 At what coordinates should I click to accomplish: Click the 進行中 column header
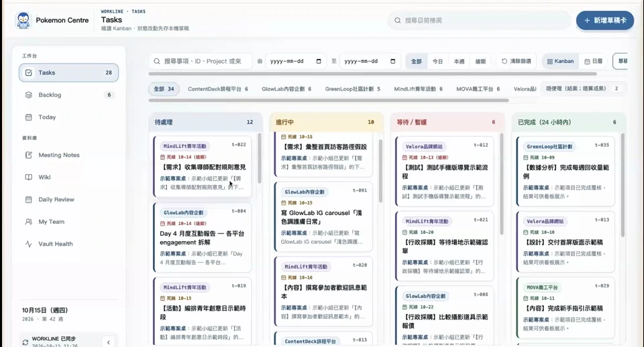tap(327, 122)
